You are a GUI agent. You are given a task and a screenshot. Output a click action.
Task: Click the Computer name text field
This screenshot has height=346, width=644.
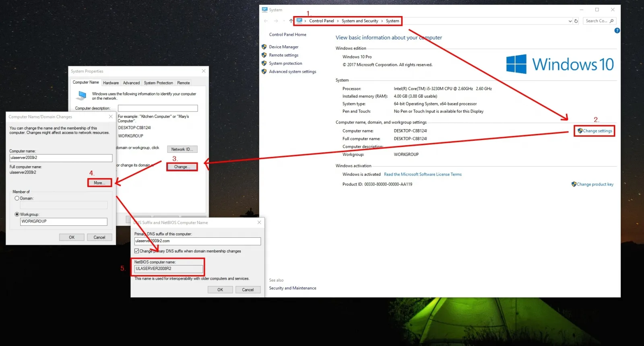(61, 158)
